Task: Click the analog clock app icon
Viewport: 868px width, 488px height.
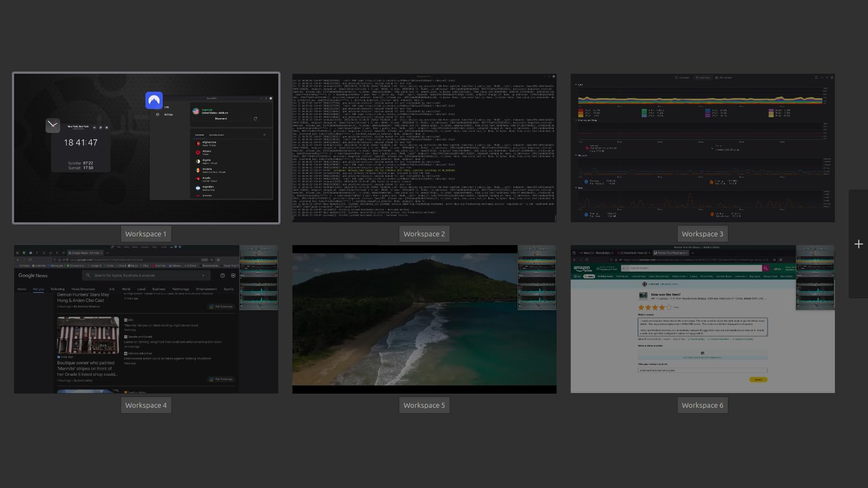Action: [53, 125]
